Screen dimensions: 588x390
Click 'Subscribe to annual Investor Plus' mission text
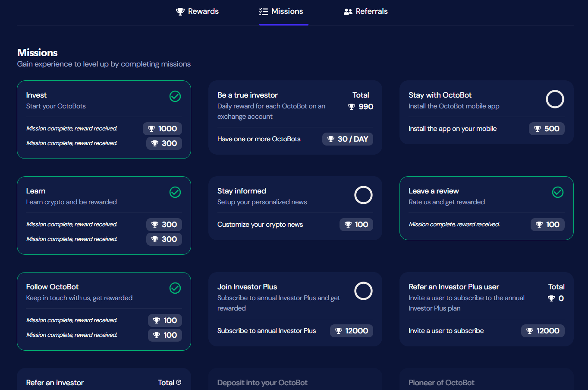(267, 331)
